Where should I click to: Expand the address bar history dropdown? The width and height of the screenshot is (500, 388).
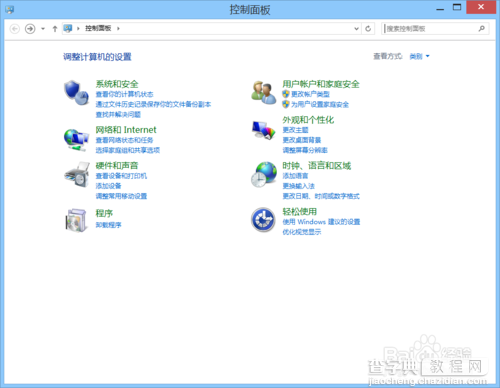tap(356, 29)
